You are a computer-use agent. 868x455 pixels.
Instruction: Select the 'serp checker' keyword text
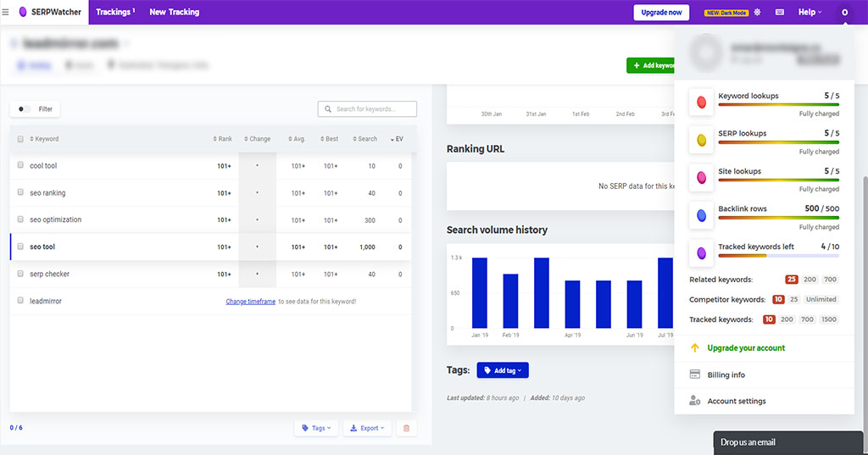pyautogui.click(x=49, y=274)
